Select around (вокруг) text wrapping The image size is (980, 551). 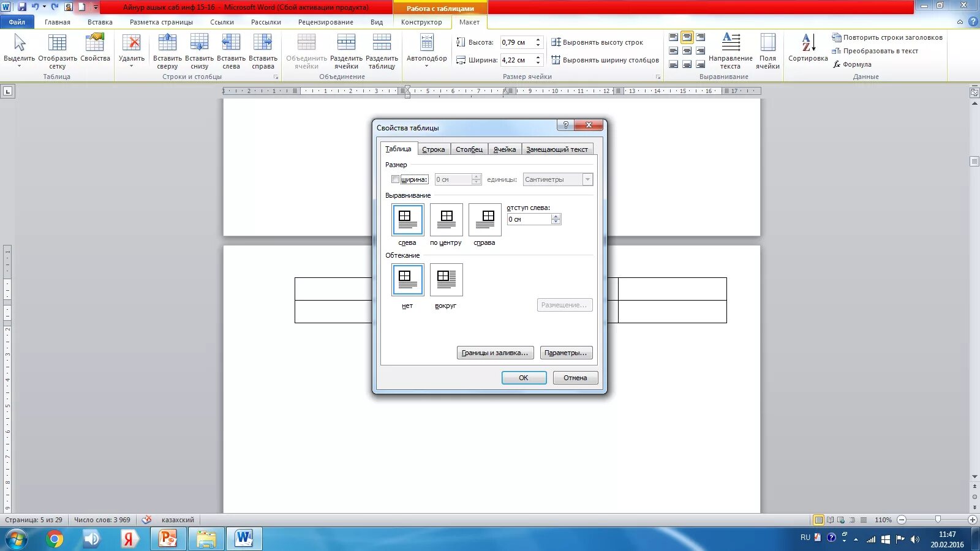click(446, 280)
